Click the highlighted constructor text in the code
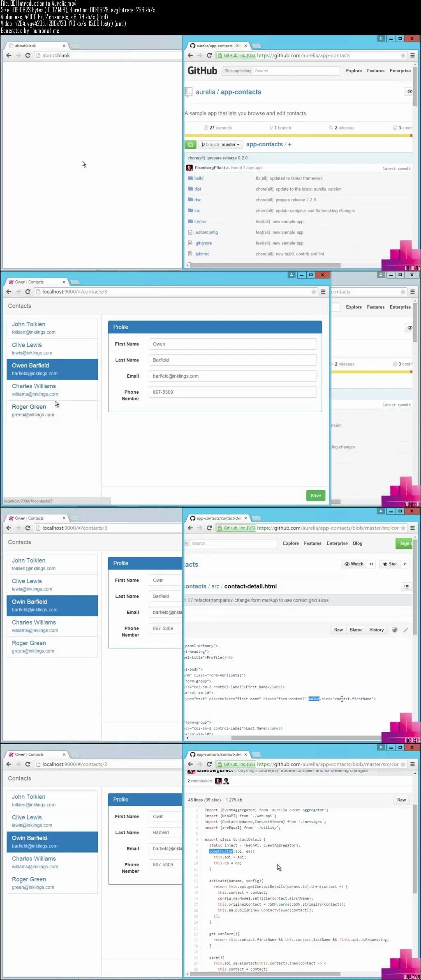421x980 pixels. [x=221, y=851]
